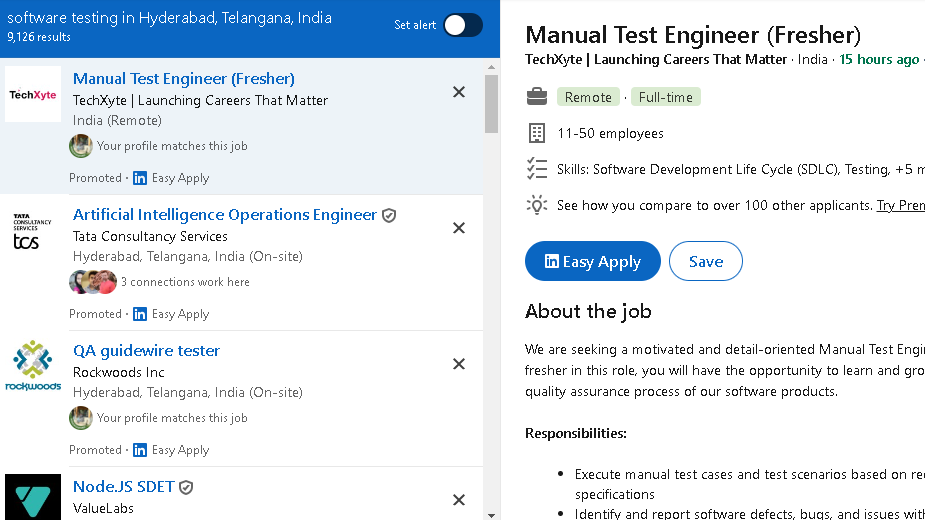Open the Try Premium link
Viewport: 925px width, 520px height.
tap(900, 205)
